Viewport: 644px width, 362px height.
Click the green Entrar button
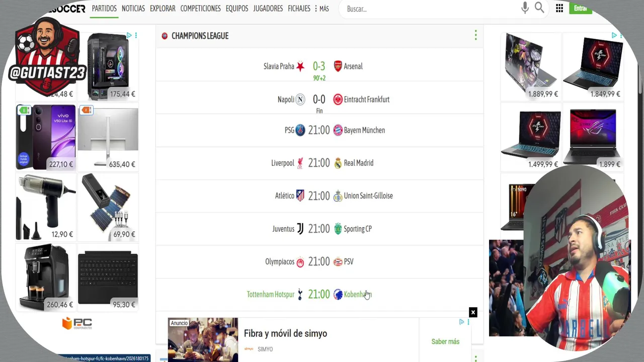click(580, 9)
